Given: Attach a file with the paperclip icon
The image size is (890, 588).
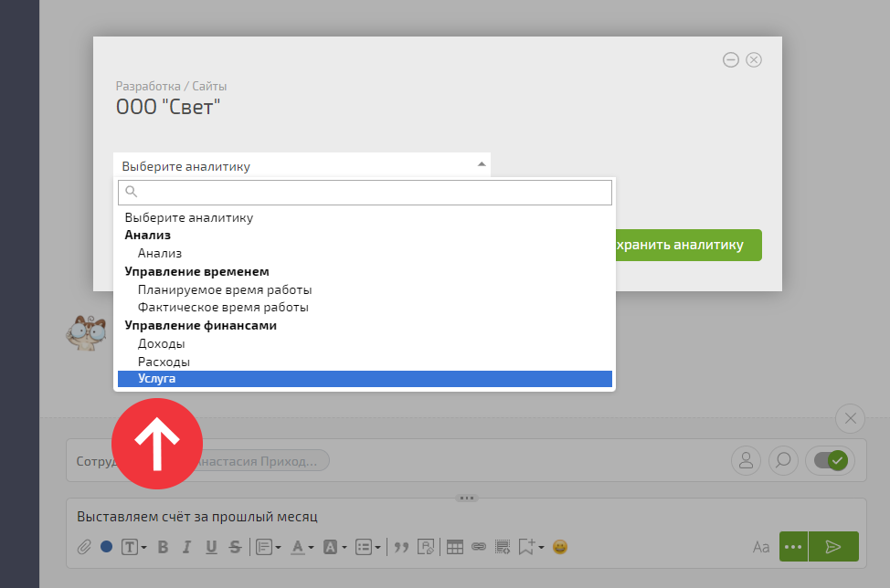Looking at the screenshot, I should point(84,547).
